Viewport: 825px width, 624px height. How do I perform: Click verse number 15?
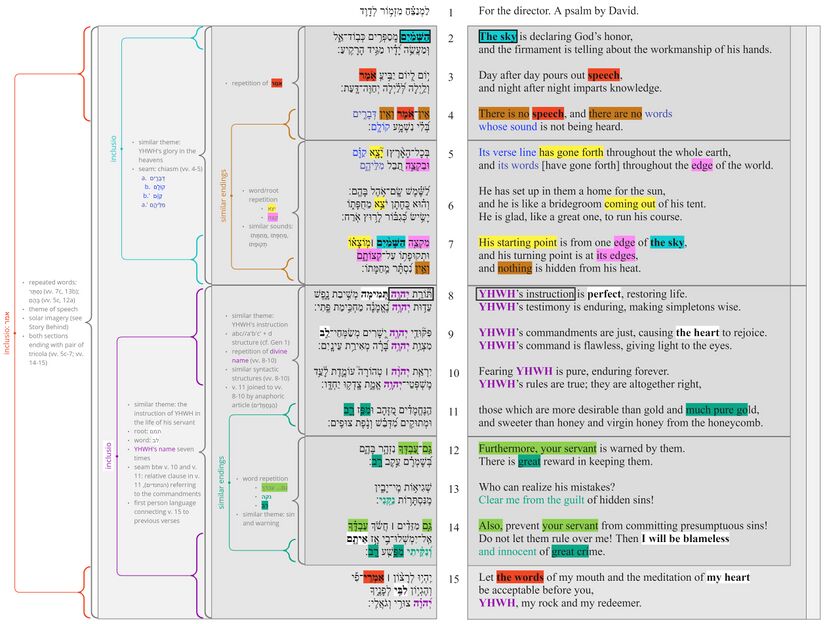pyautogui.click(x=451, y=577)
